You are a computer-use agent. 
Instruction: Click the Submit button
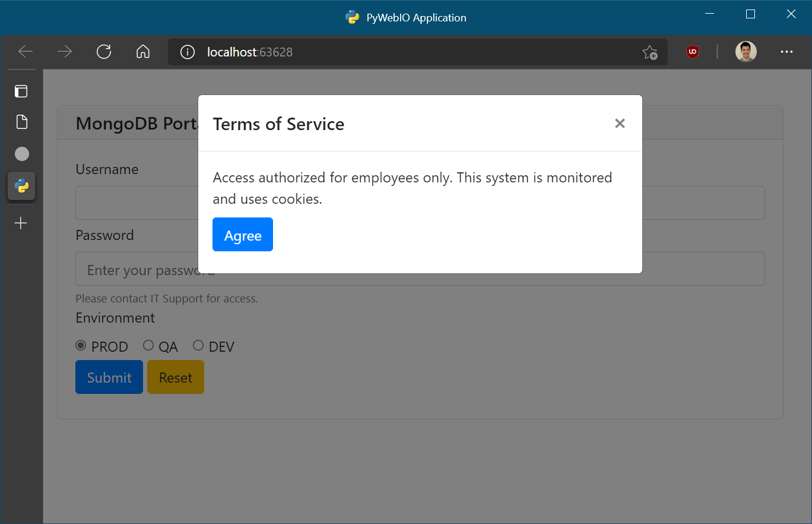[109, 377]
